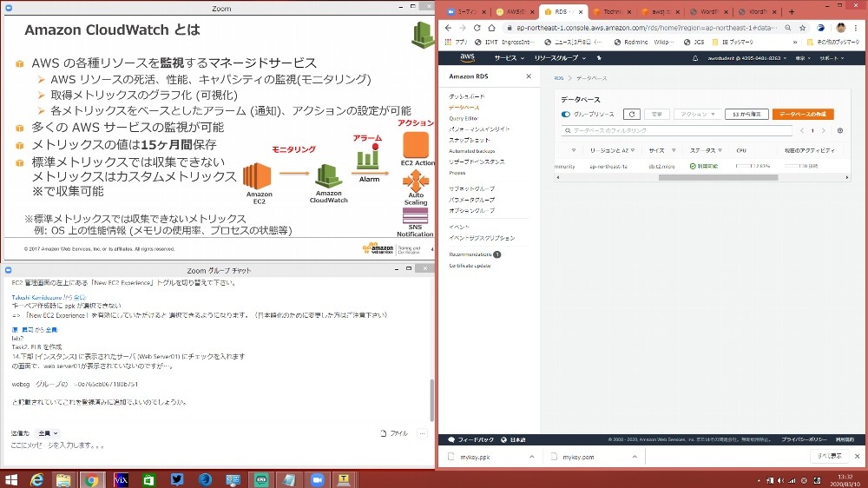This screenshot has height=488, width=868.
Task: Open Chrome profile avatar
Action: 841,28
